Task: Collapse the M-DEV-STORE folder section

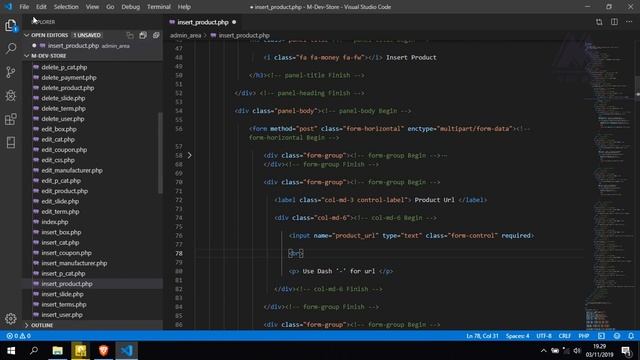Action: (93, 56)
